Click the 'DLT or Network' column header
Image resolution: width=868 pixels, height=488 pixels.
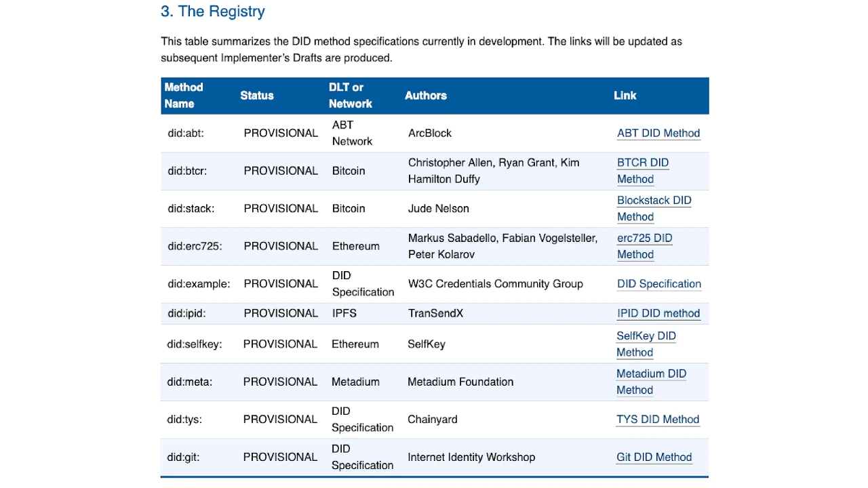[x=351, y=96]
